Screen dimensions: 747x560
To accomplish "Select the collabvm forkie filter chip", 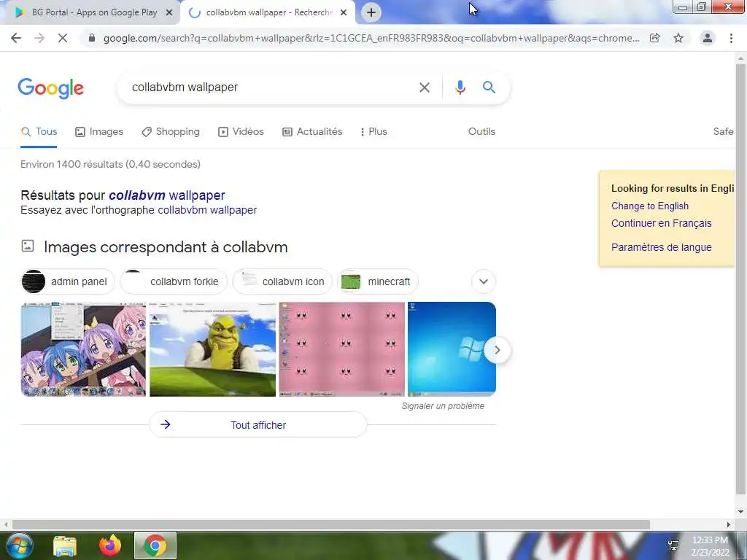I will pos(174,281).
